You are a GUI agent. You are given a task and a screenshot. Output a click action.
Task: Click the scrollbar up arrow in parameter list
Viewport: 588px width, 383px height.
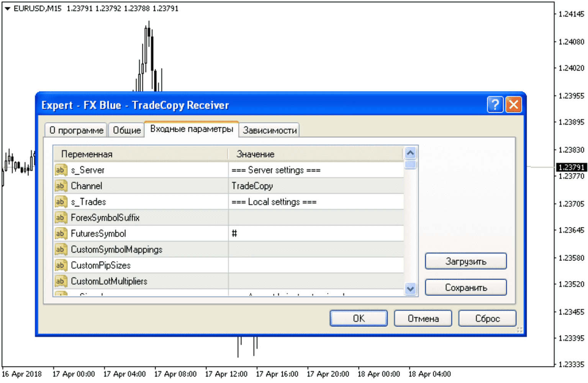point(410,153)
